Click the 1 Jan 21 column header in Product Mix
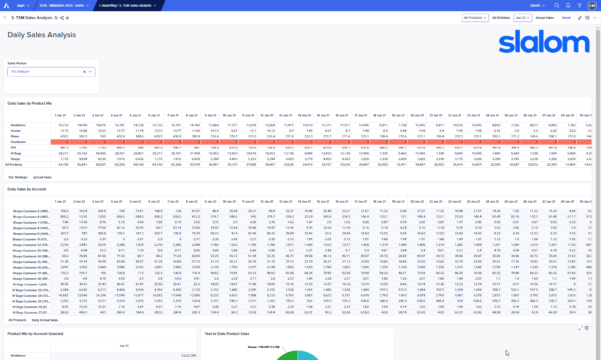The height and width of the screenshot is (360, 601). pos(60,115)
